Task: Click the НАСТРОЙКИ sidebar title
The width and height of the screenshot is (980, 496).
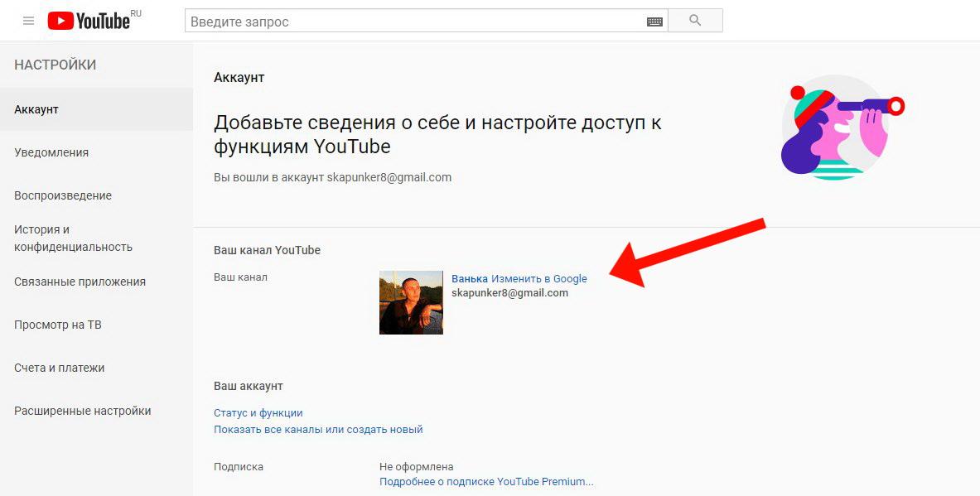Action: coord(55,65)
